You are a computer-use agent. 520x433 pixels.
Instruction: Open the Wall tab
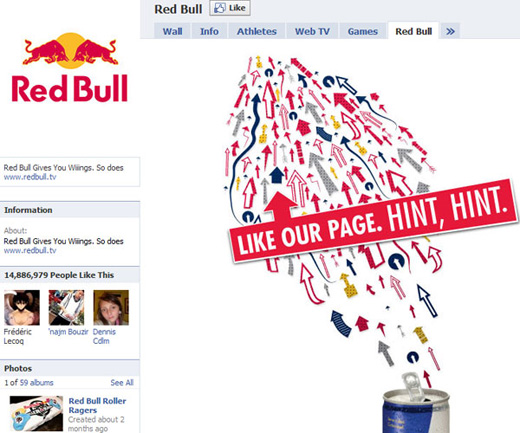coord(172,31)
